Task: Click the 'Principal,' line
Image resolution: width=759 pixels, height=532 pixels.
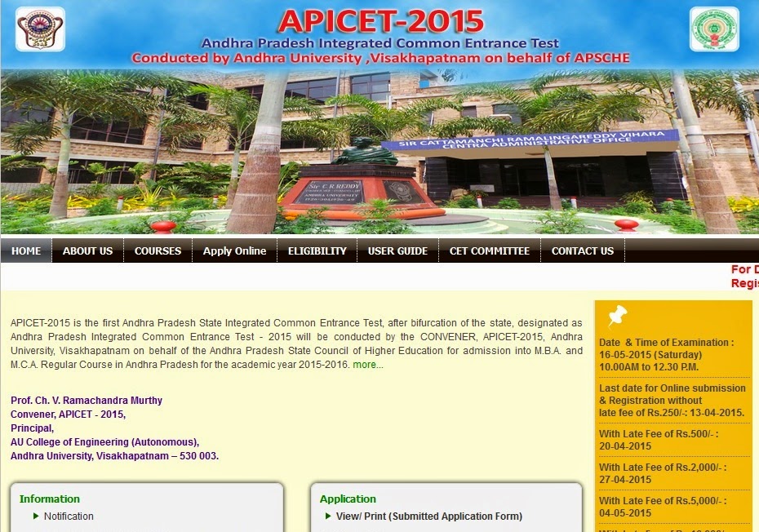Action: coord(33,428)
